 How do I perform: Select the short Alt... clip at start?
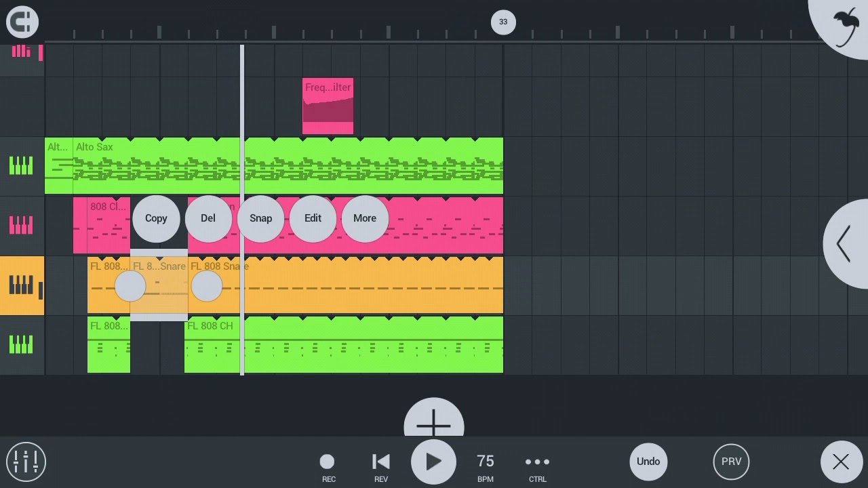coord(58,166)
